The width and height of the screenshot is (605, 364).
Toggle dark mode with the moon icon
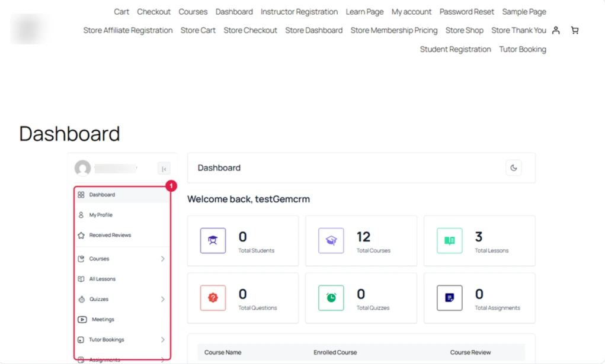(x=514, y=167)
